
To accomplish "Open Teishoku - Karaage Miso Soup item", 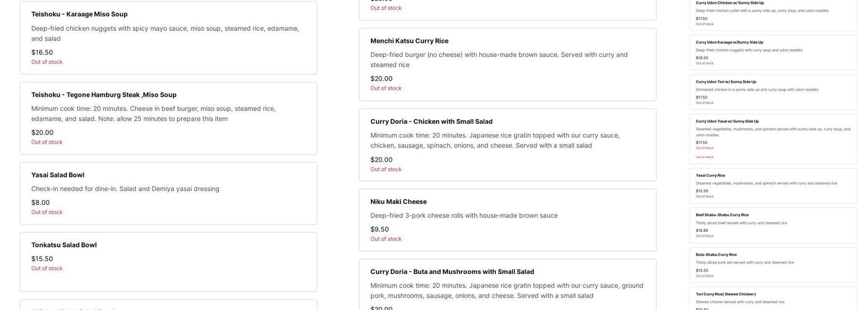I will (x=79, y=14).
